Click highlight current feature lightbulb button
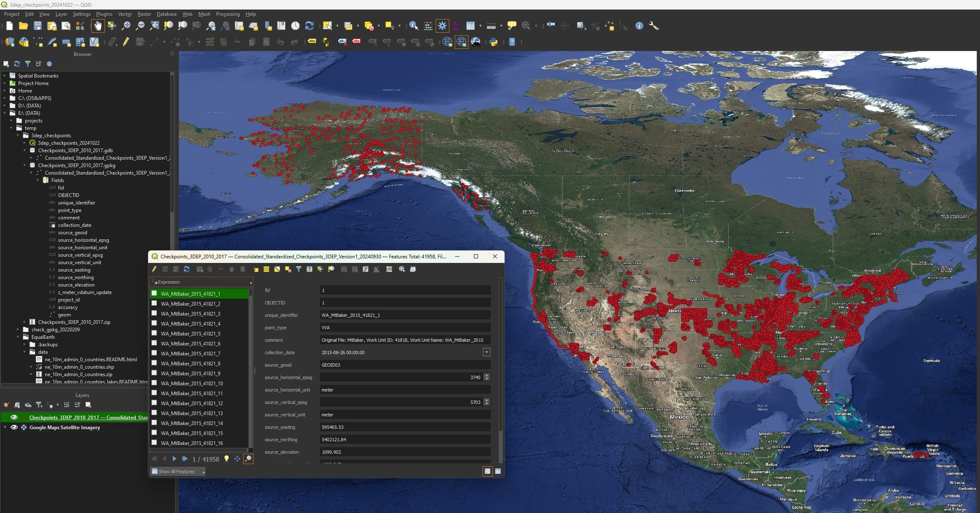This screenshot has width=980, height=513. [227, 459]
